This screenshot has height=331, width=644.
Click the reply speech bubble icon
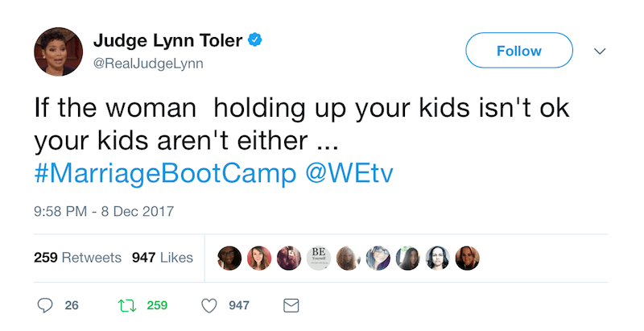(45, 306)
